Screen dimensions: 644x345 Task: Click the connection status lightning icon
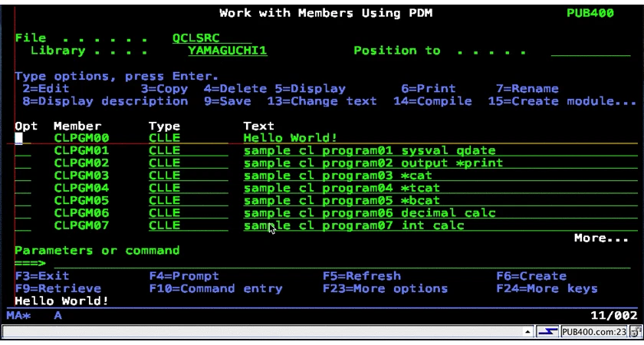547,331
